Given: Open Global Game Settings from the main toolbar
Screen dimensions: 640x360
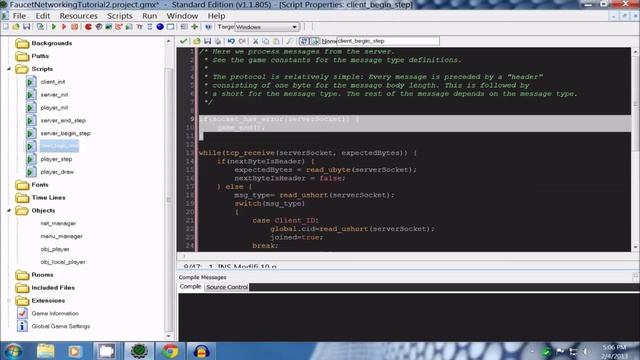Looking at the screenshot, I should pyautogui.click(x=184, y=27).
